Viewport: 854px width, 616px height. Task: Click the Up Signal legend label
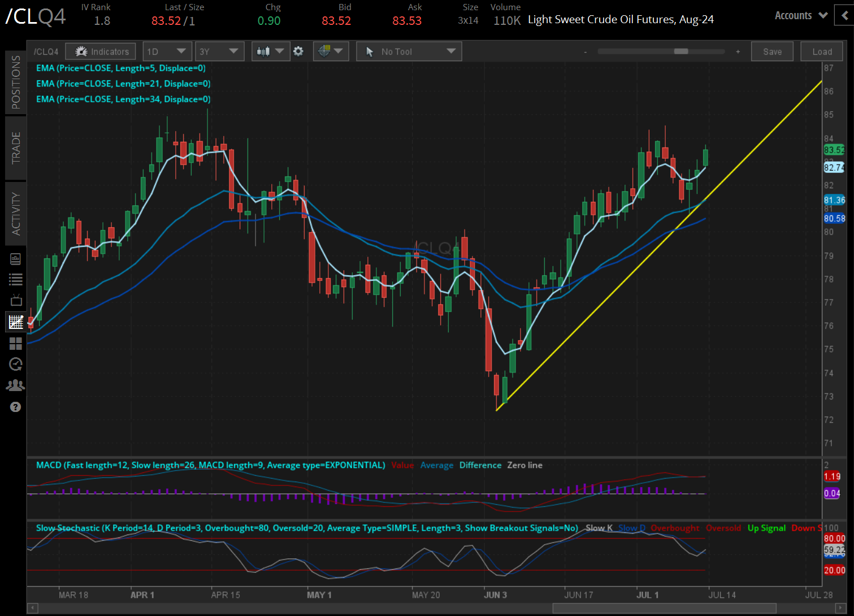(766, 528)
